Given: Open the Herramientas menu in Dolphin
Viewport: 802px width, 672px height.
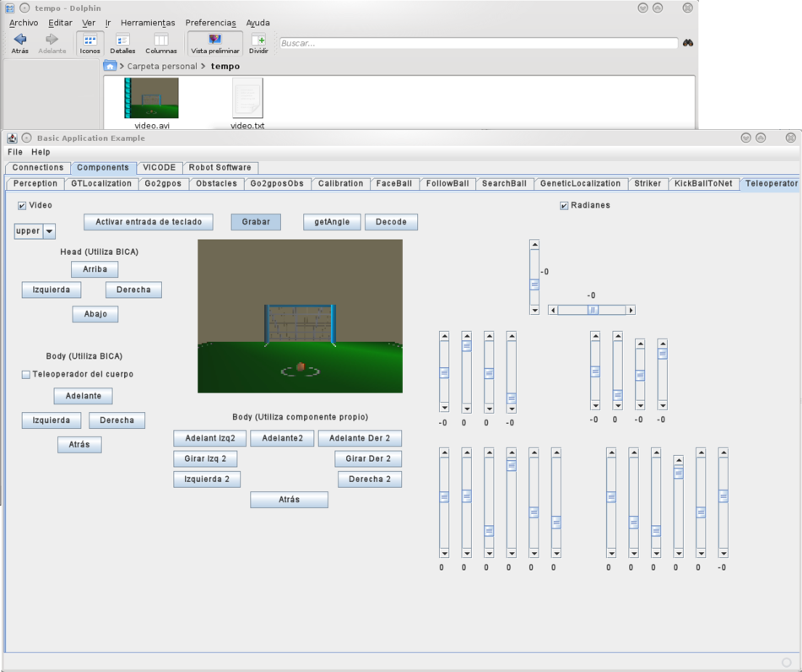Looking at the screenshot, I should pos(148,23).
